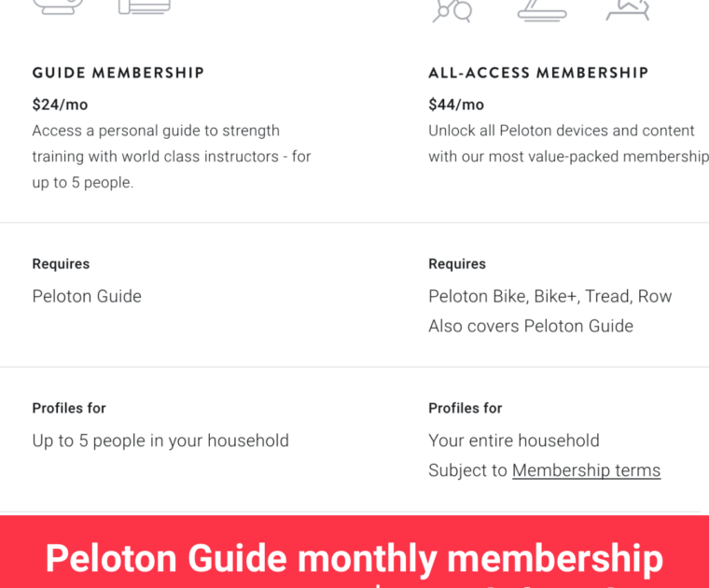Viewport: 709px width, 588px height.
Task: Click the Peloton Guide requirement text
Action: tap(87, 297)
